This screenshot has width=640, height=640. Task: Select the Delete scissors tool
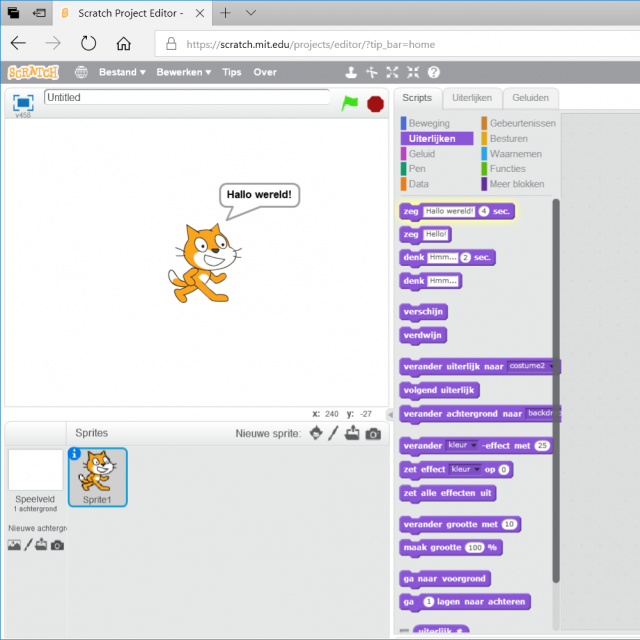click(x=371, y=72)
